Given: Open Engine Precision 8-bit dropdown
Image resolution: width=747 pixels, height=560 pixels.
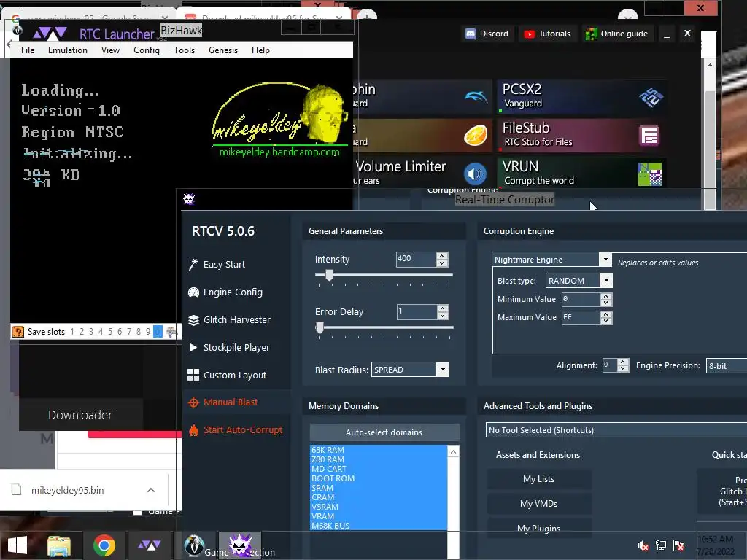Looking at the screenshot, I should (726, 366).
